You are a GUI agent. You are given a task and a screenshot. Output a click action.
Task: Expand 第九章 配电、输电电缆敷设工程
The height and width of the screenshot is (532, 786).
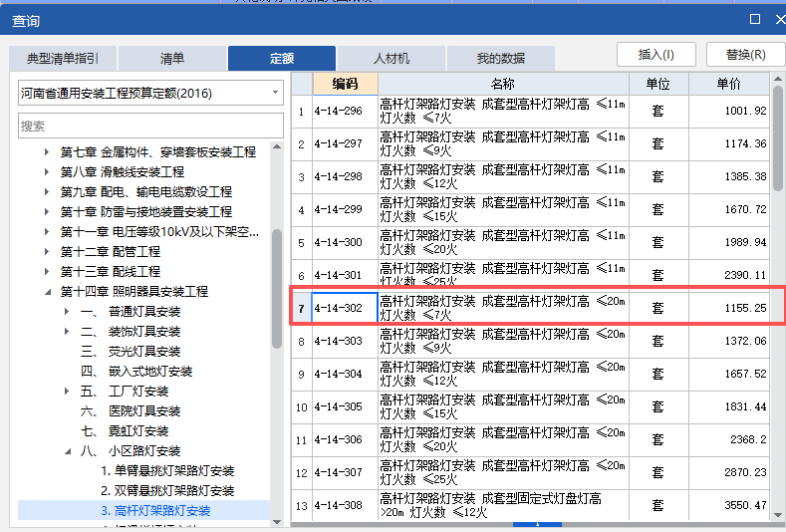tap(46, 191)
